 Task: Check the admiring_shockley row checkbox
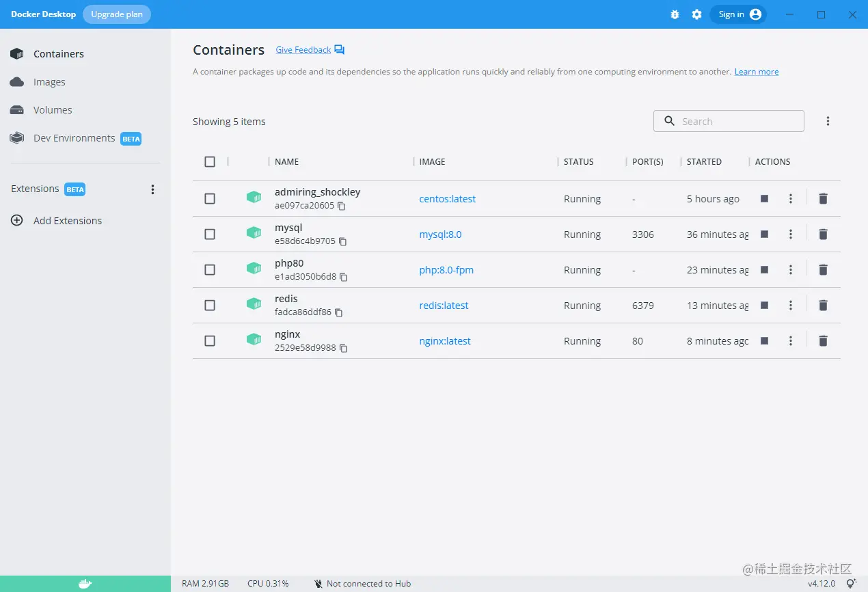tap(210, 198)
